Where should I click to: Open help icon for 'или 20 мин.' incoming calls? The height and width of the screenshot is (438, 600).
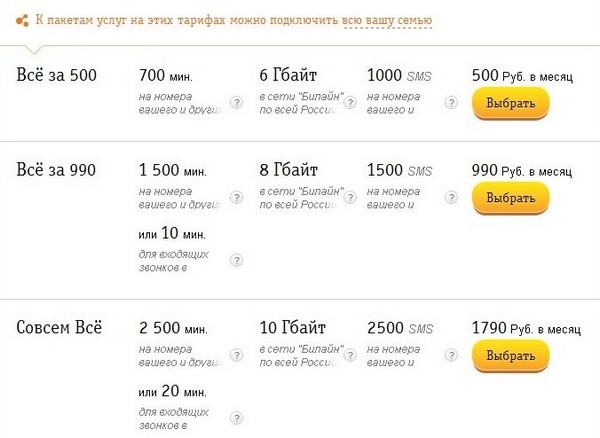pos(237,418)
